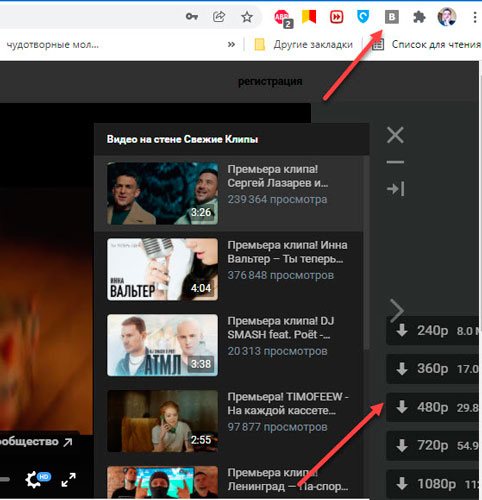Viewport: 482px width, 500px height.
Task: Download video in 720p
Action: pyautogui.click(x=434, y=445)
